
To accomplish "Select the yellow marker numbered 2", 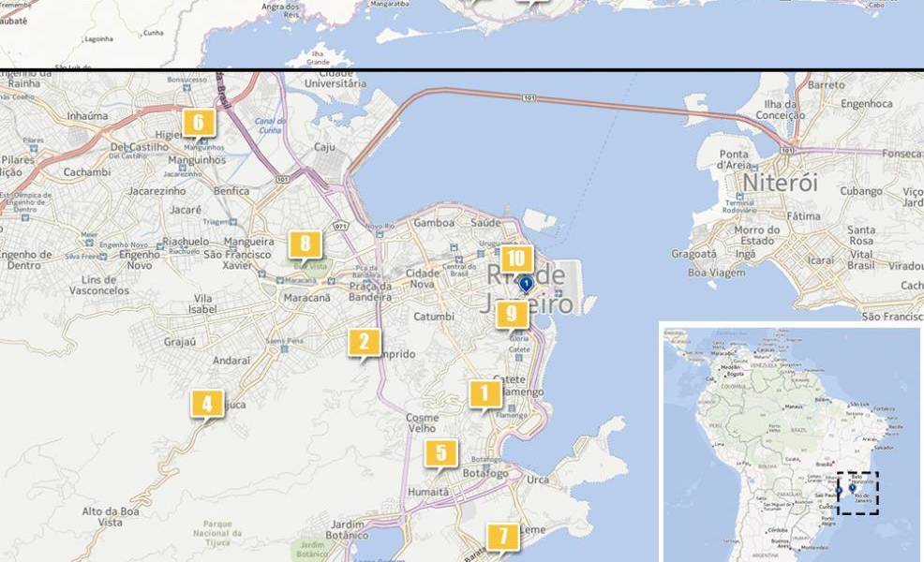I will pyautogui.click(x=364, y=343).
